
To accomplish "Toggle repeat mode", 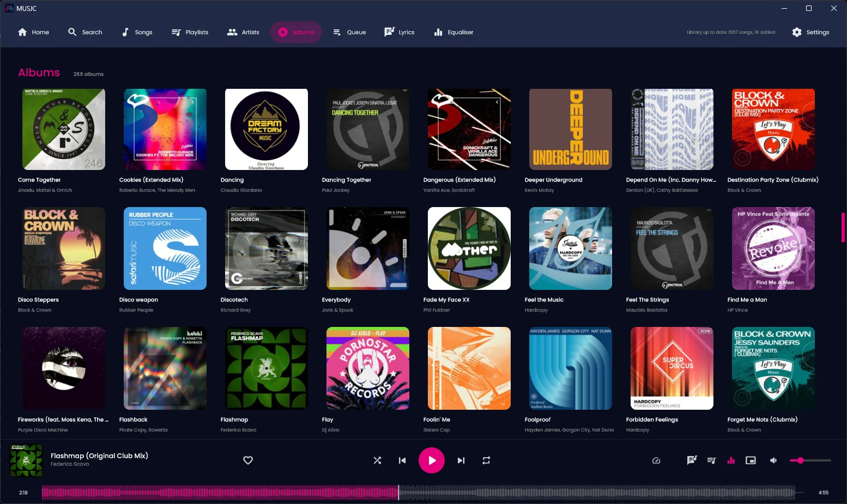I will pos(486,460).
